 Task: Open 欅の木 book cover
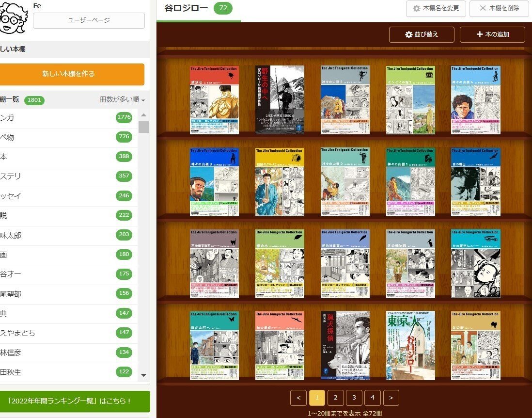tap(280, 264)
